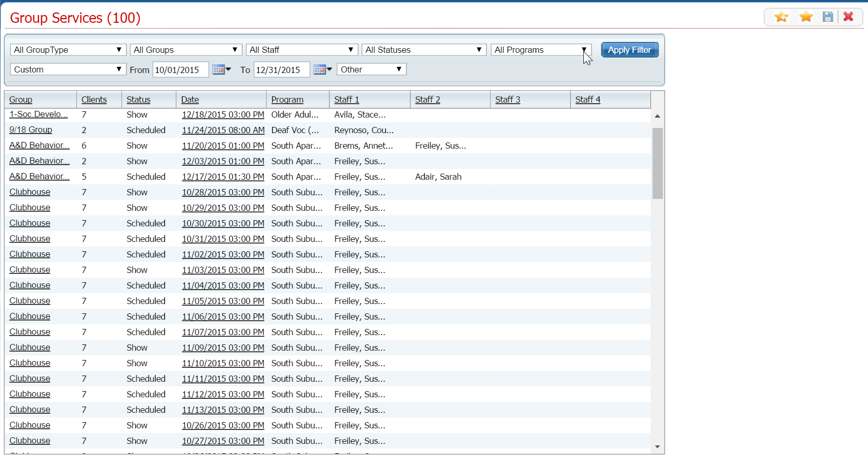Open the From date calendar picker
868x461 pixels.
(222, 69)
